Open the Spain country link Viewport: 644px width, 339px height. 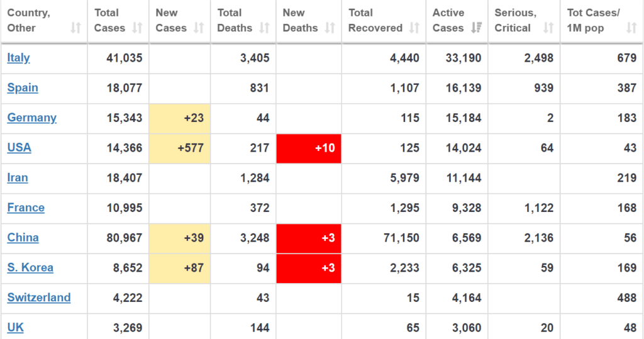[23, 88]
